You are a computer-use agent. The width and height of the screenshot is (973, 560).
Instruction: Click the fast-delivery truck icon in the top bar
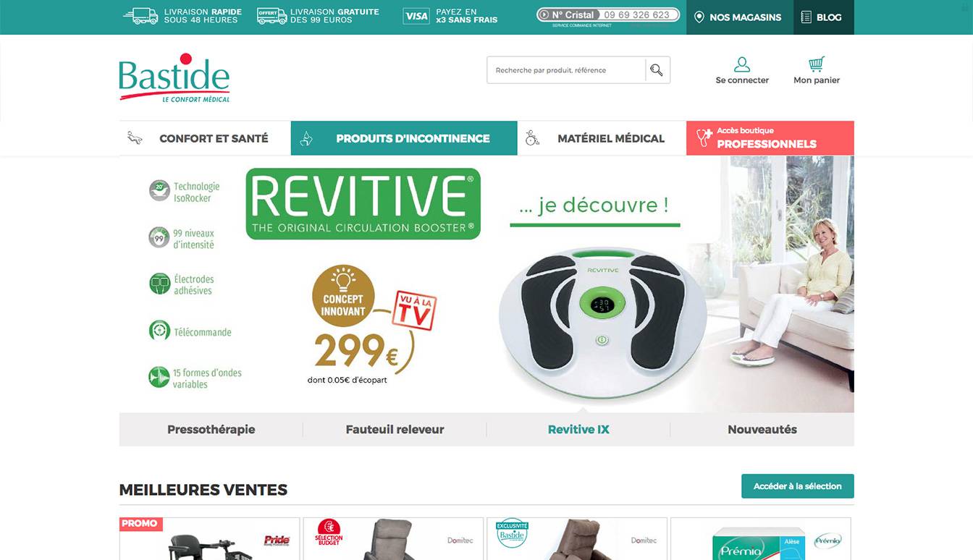pyautogui.click(x=140, y=16)
